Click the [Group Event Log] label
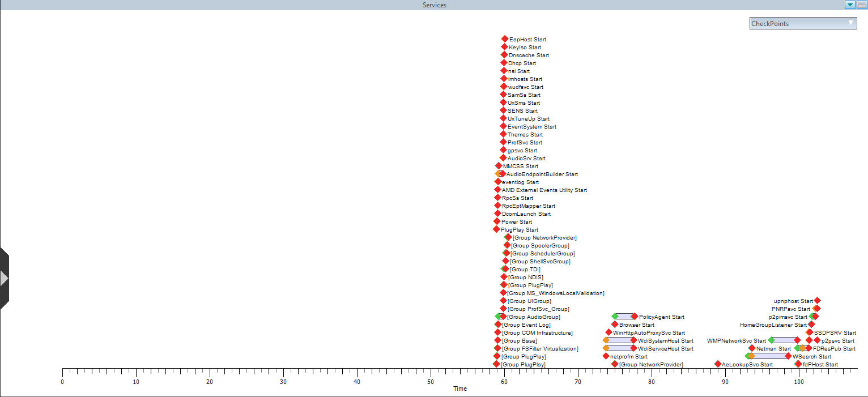 tap(526, 325)
